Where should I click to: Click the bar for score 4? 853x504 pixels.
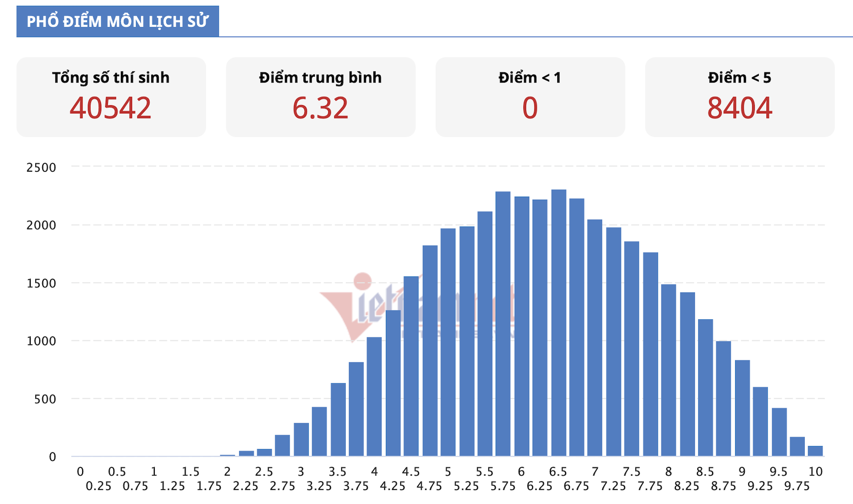click(374, 397)
